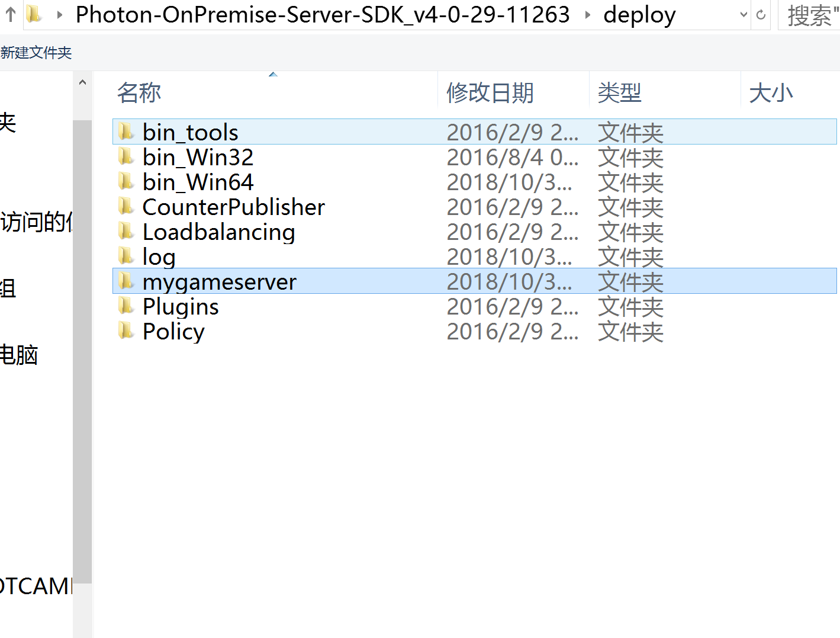Click the up-arrow navigation icon
The height and width of the screenshot is (638, 840).
click(x=11, y=14)
